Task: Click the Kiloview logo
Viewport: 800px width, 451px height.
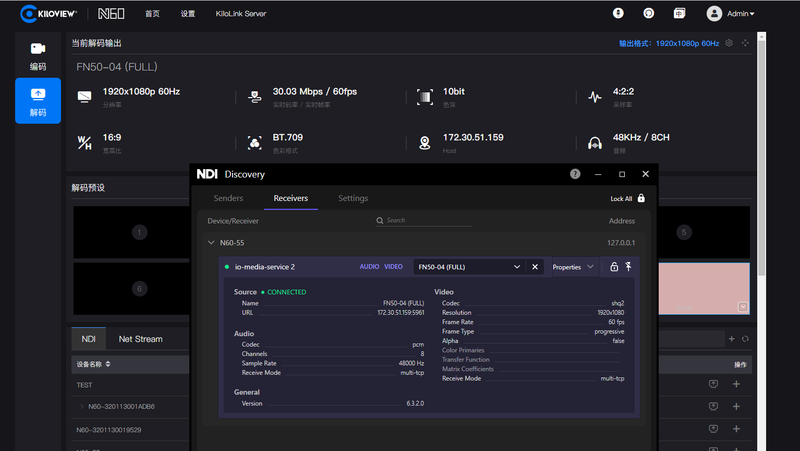Action: point(48,14)
